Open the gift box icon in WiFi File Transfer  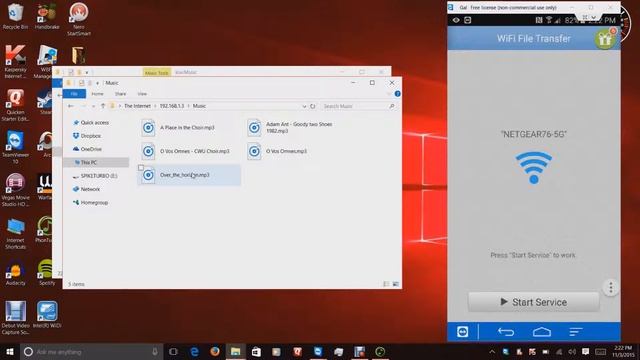click(x=604, y=39)
